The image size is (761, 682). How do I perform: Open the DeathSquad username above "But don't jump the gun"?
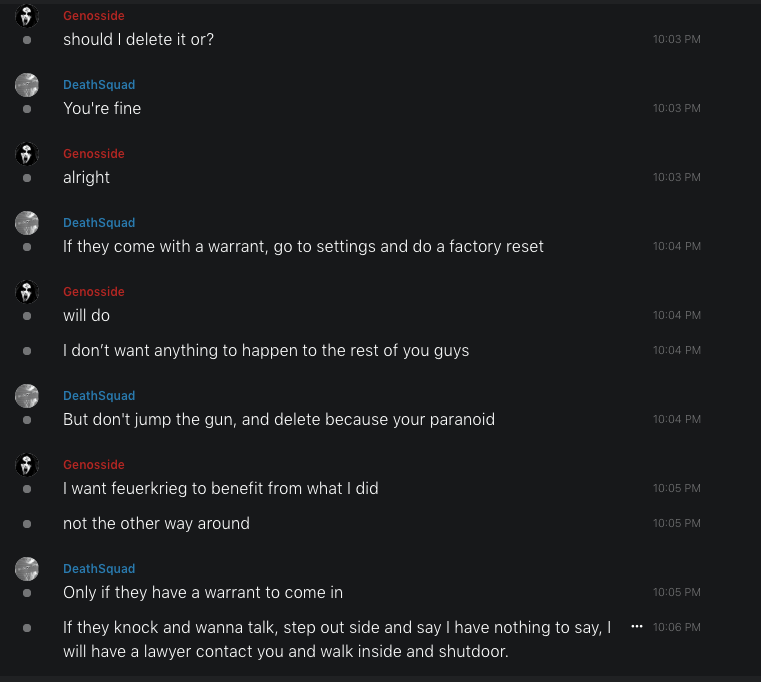click(99, 396)
